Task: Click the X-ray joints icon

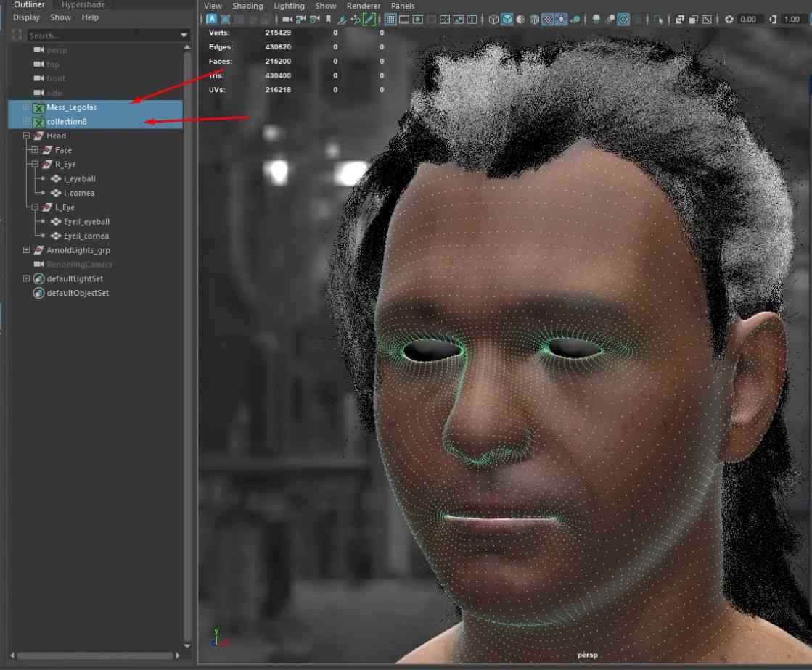Action: (x=707, y=19)
